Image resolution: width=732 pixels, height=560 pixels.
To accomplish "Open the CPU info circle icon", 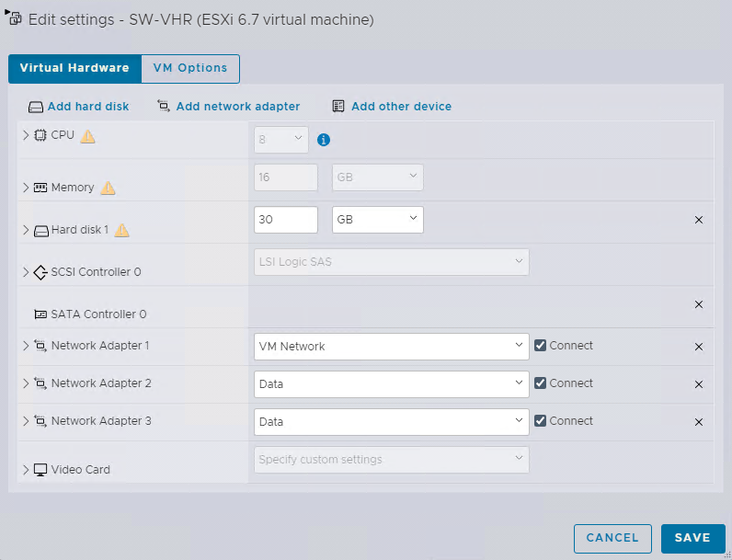I will pyautogui.click(x=324, y=140).
